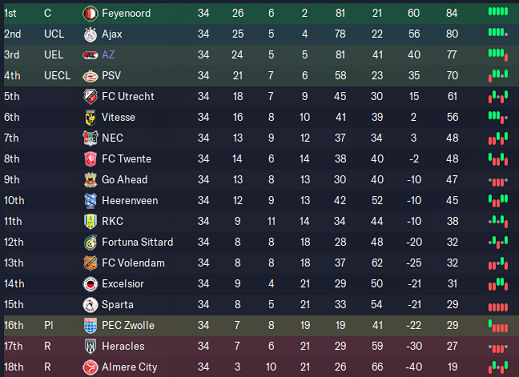Viewport: 519px width, 377px height.
Task: Open the FC Utrecht team link
Action: (x=128, y=96)
